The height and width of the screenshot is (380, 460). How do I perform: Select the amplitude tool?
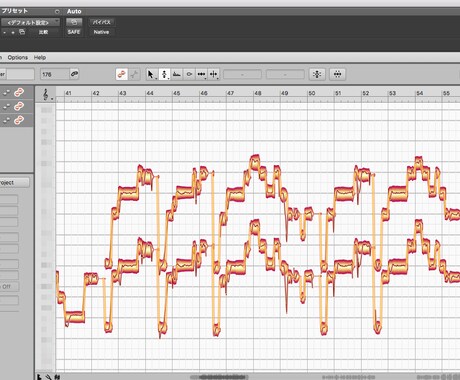pos(189,74)
